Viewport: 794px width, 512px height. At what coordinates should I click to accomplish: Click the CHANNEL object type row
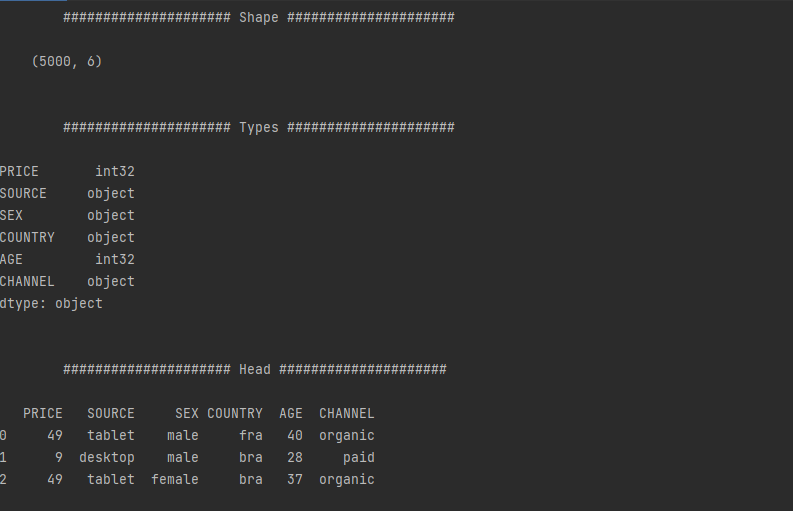coord(67,282)
